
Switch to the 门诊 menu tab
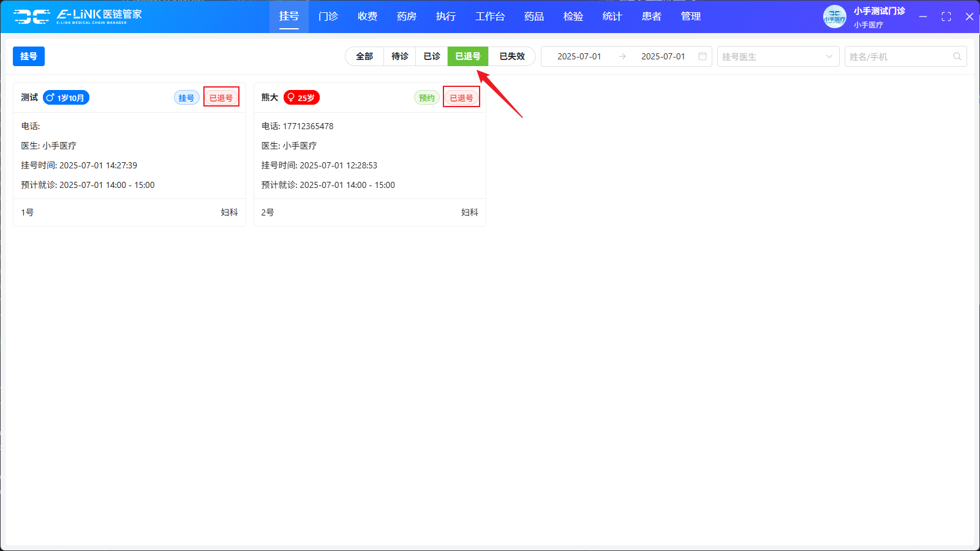(328, 17)
